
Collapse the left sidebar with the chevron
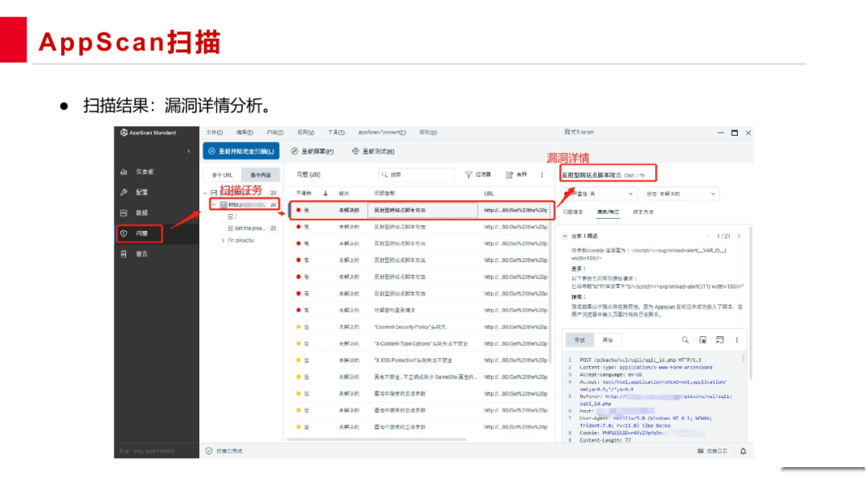point(189,150)
